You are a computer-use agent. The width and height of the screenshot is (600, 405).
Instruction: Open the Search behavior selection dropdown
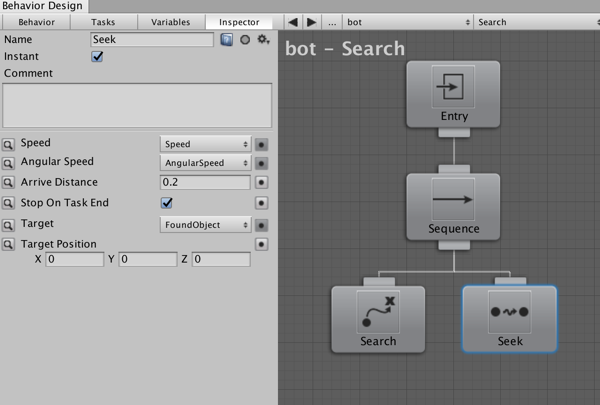tap(537, 22)
